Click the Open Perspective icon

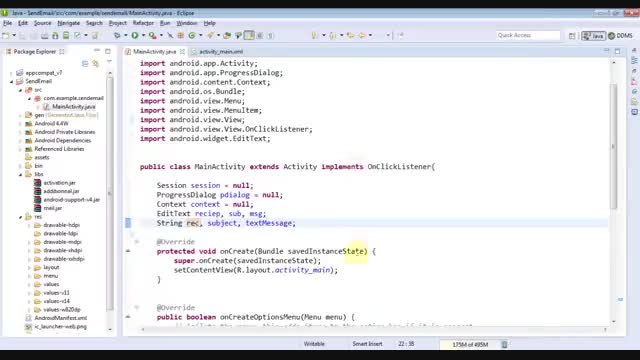tap(572, 36)
